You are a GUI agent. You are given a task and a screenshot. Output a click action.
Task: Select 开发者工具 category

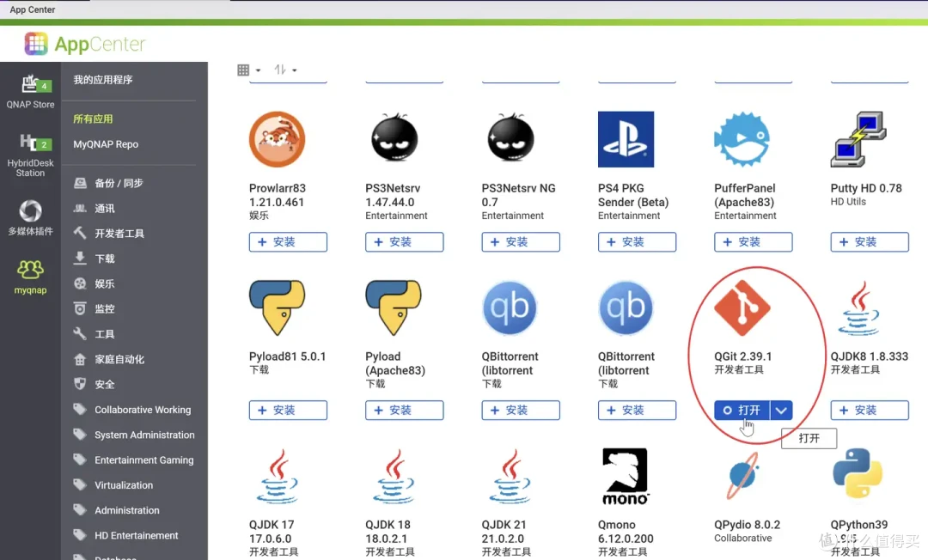pyautogui.click(x=119, y=234)
